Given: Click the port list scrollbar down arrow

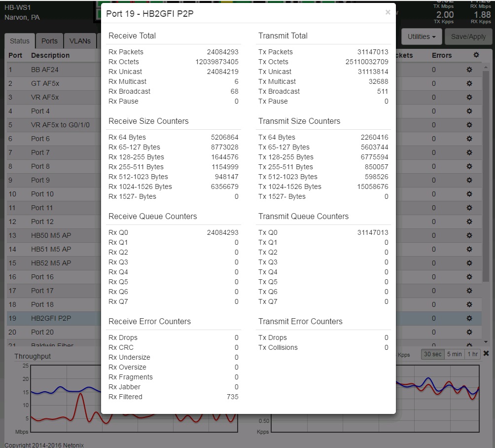Looking at the screenshot, I should point(486,341).
